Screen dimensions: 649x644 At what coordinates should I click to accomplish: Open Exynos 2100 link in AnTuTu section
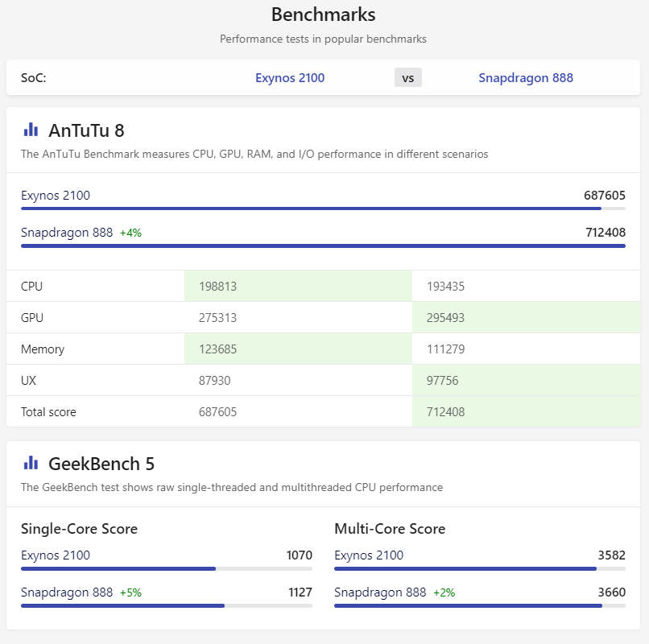coord(56,196)
